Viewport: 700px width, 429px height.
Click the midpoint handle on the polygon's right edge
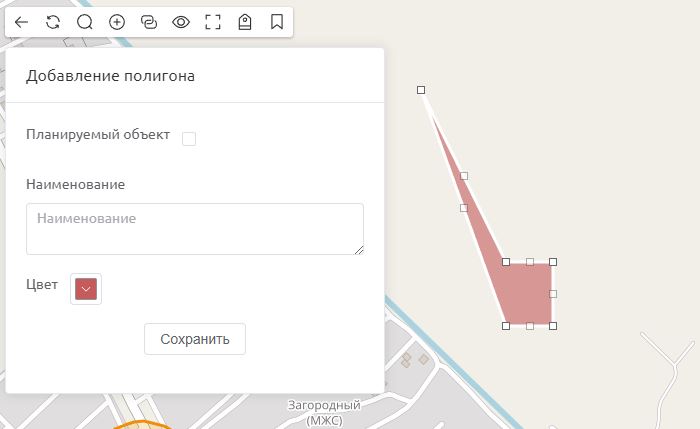coord(553,294)
